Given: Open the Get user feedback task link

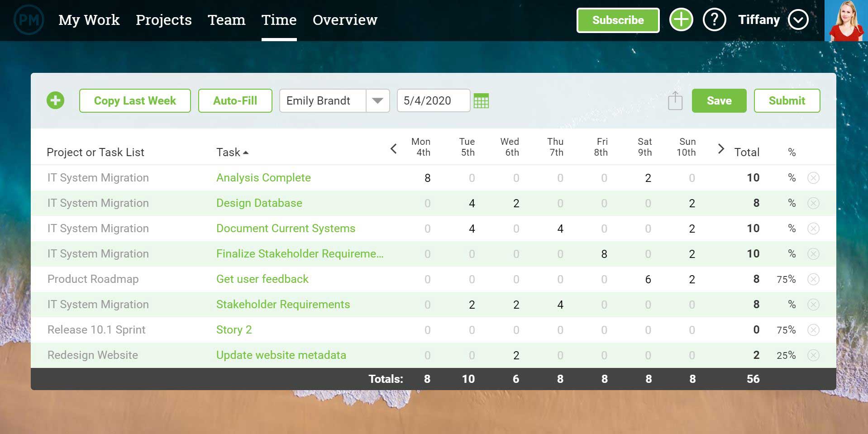Looking at the screenshot, I should click(262, 279).
